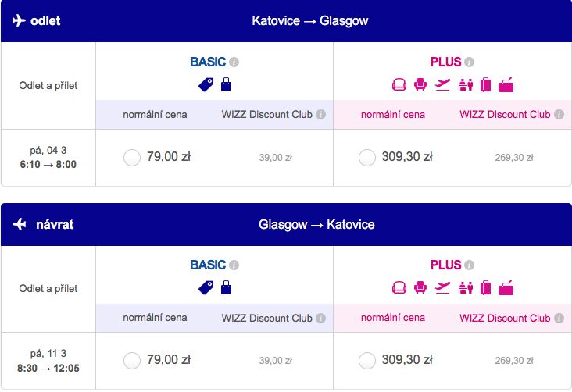
Task: Click the návrat Glasgow to Katovice header
Action: click(286, 225)
